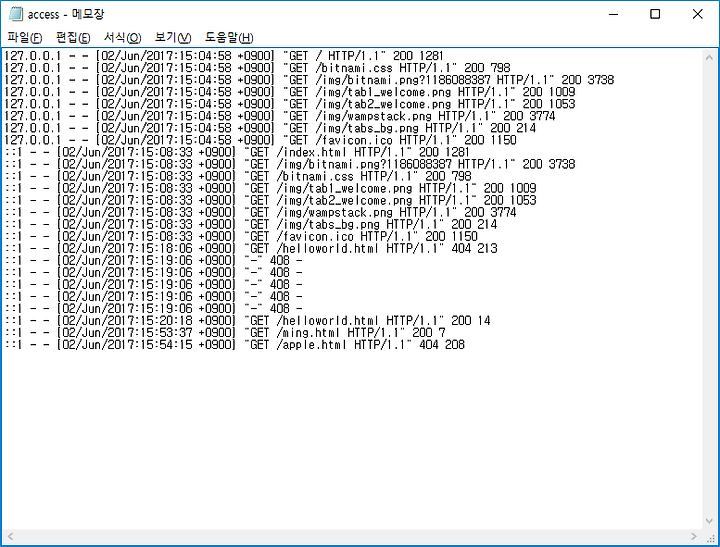Click the ::1 line with bitnami.png 3738
Screen dimensions: 720x547
(290, 164)
